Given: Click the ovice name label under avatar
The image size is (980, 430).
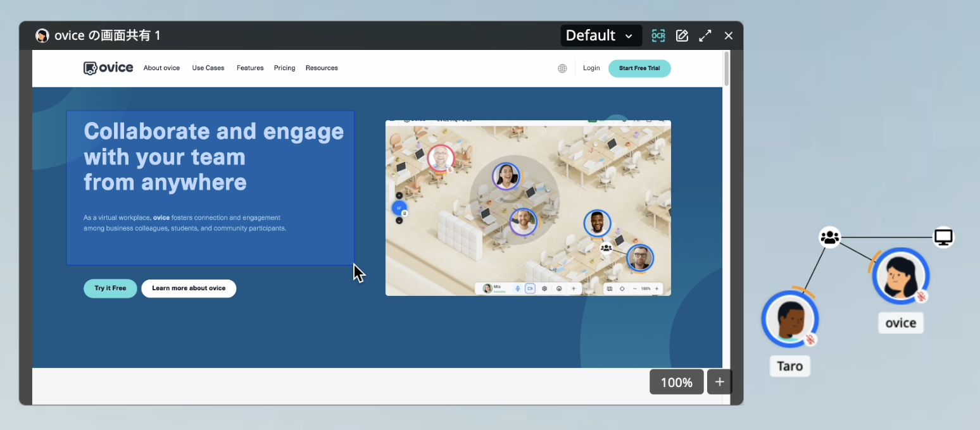Looking at the screenshot, I should pos(901,323).
